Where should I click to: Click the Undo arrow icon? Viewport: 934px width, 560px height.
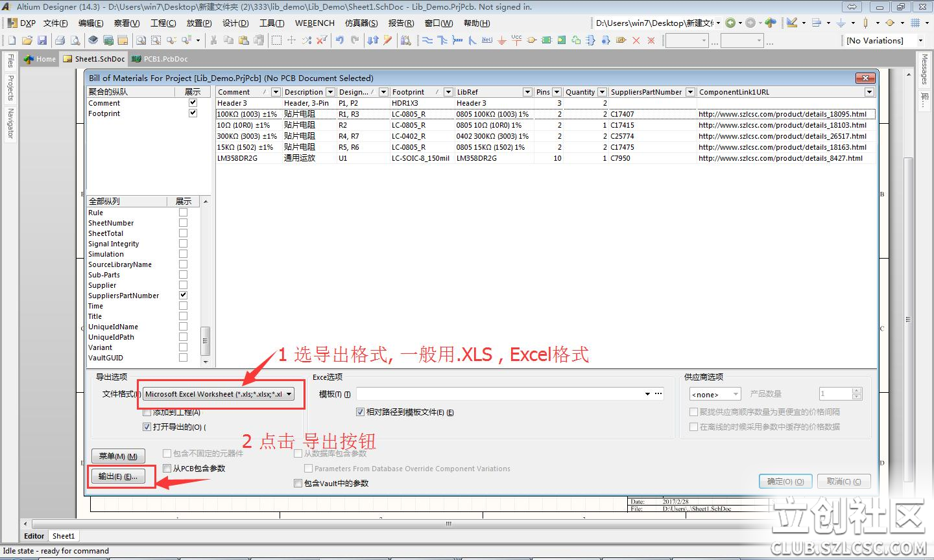pyautogui.click(x=340, y=40)
